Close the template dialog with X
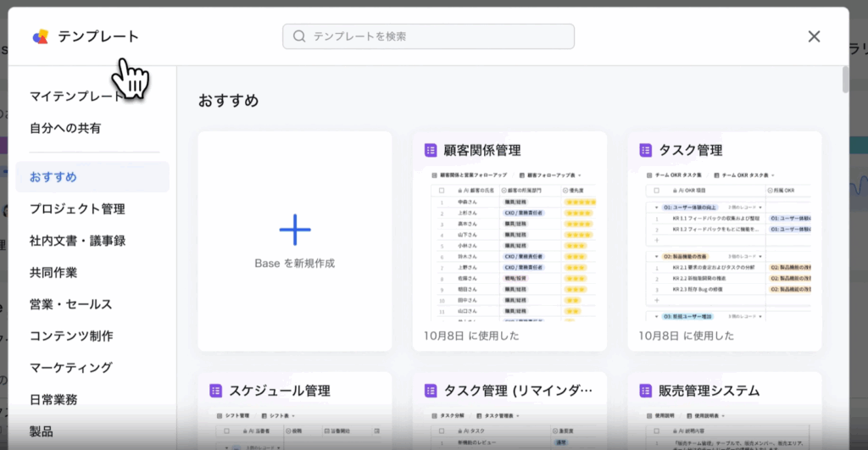The width and height of the screenshot is (868, 450). (x=814, y=36)
